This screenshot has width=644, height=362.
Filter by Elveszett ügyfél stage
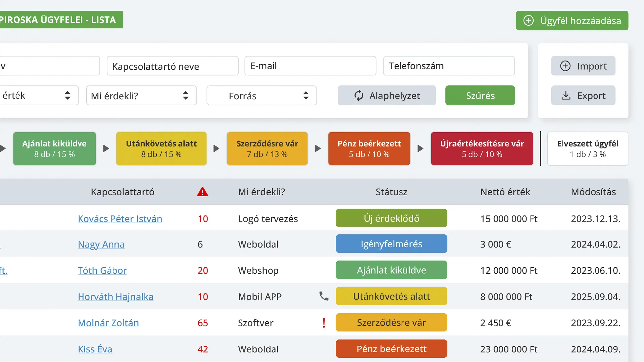[588, 148]
